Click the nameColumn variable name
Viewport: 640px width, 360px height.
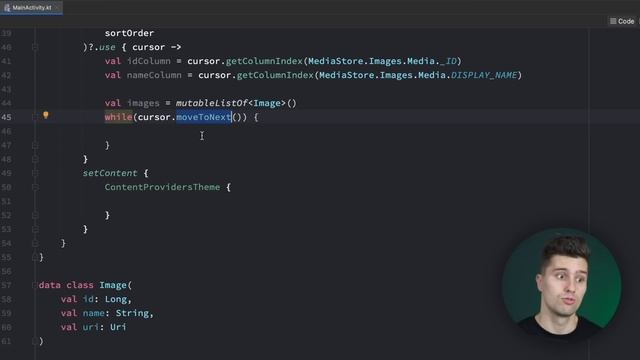click(x=154, y=75)
